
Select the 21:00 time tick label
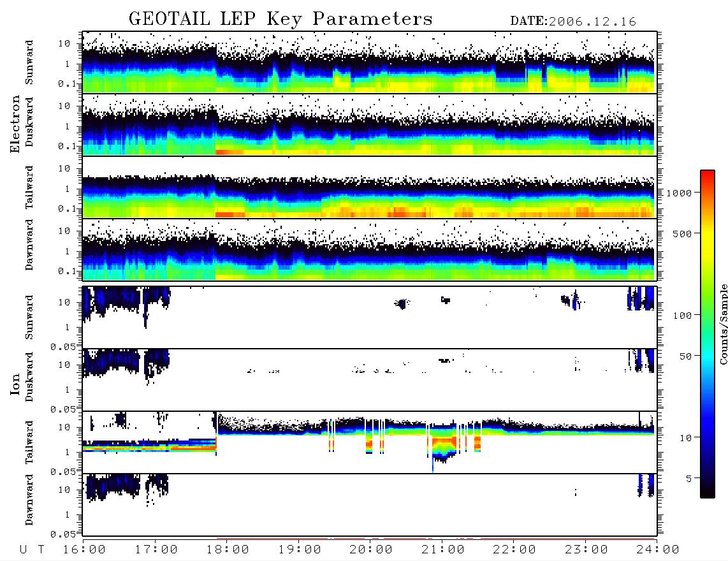click(444, 550)
